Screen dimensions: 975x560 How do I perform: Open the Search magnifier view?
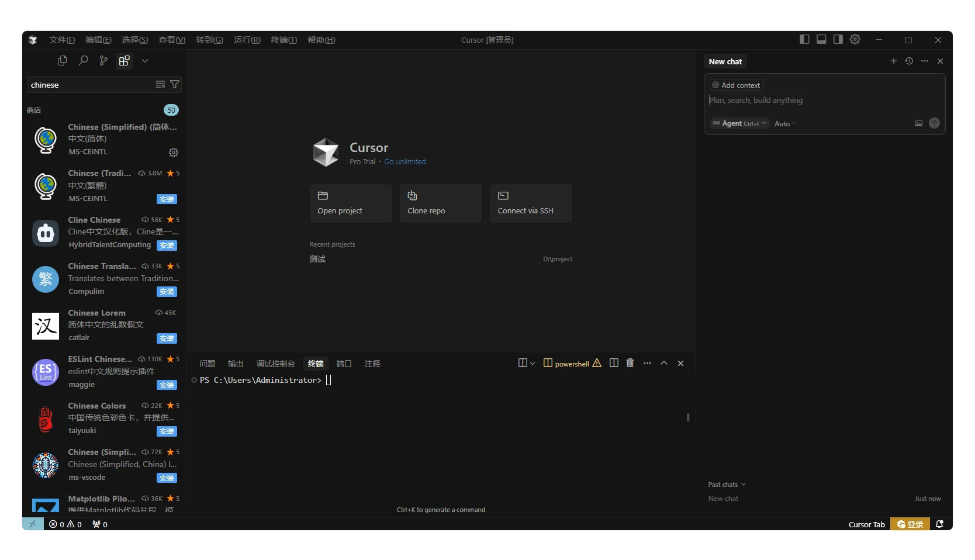tap(84, 61)
